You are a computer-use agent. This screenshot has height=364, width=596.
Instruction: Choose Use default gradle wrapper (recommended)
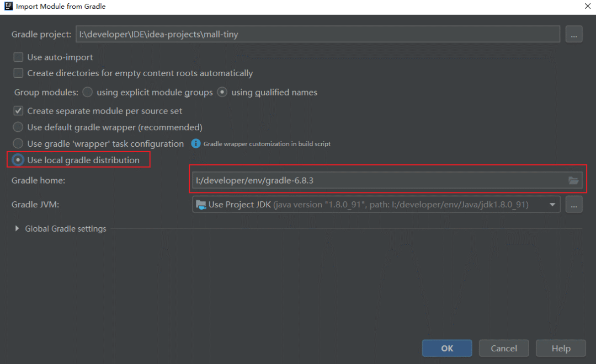(19, 127)
